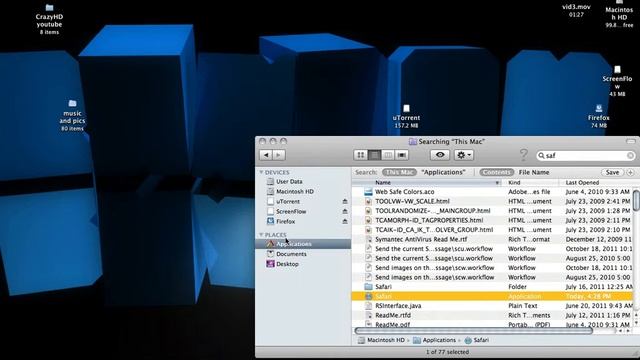Select TOOLRANDOMIZE-..._MAINGROUP.html file

(x=492, y=211)
